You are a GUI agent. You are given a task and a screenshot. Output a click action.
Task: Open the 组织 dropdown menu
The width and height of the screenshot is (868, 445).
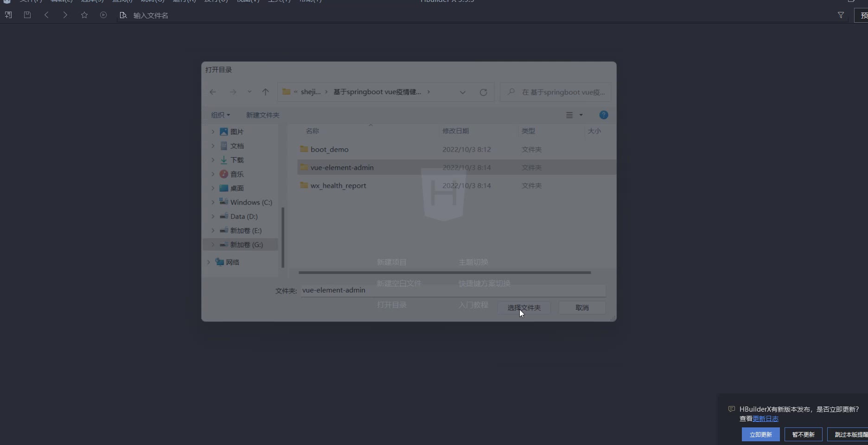[221, 115]
